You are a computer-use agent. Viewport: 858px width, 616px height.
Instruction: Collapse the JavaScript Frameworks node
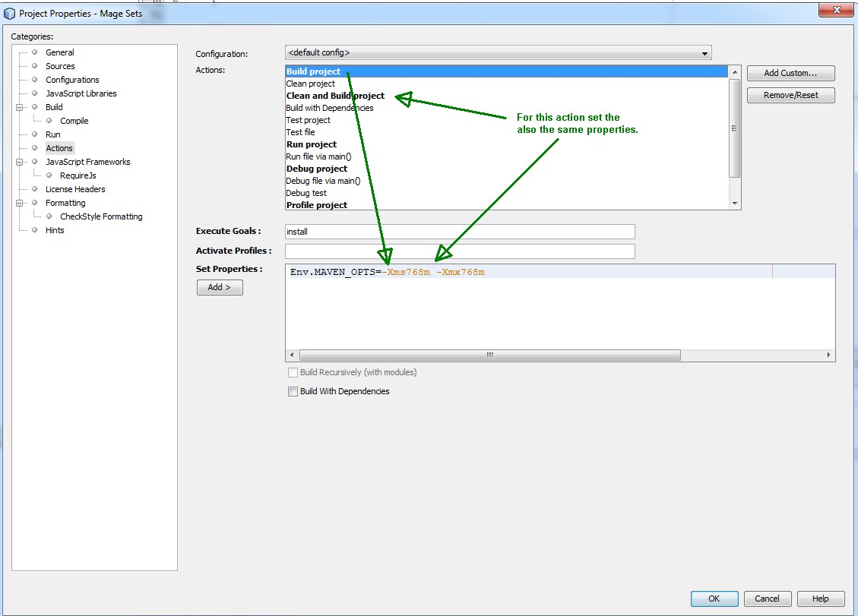tap(21, 162)
